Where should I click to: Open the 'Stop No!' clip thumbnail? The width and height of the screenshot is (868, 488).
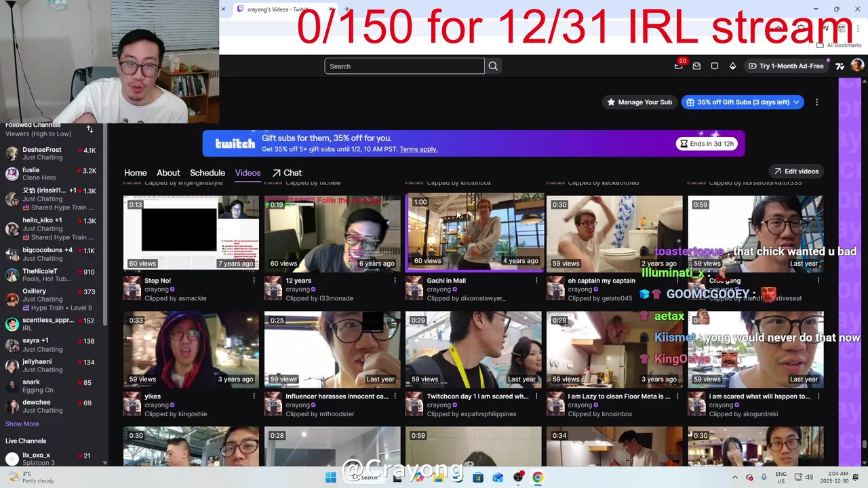coord(191,232)
